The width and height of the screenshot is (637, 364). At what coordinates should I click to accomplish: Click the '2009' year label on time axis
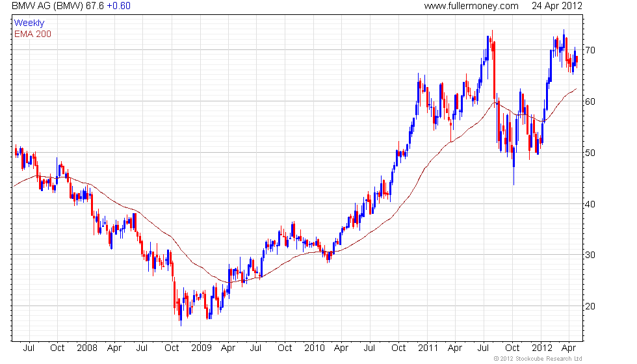coord(201,348)
